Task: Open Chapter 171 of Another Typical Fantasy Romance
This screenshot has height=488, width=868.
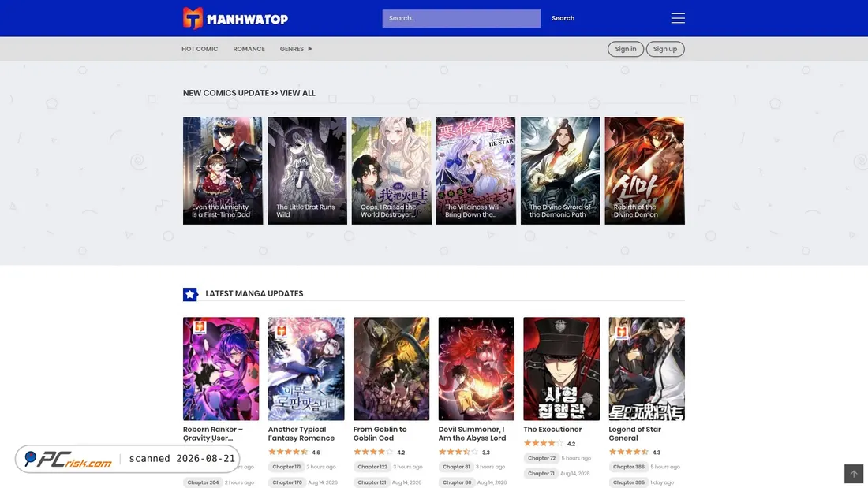Action: (286, 467)
